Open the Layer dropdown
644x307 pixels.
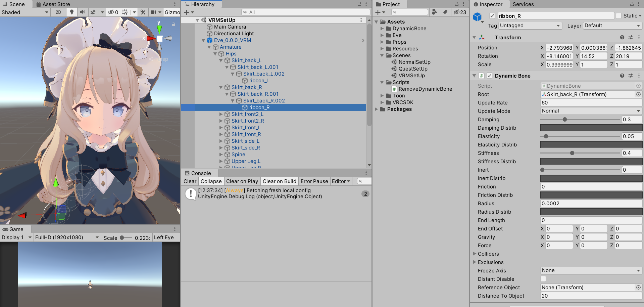point(612,26)
